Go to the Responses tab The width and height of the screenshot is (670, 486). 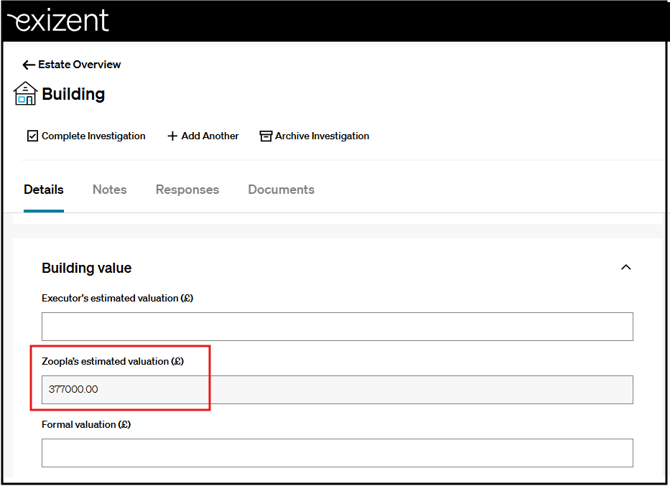point(187,190)
